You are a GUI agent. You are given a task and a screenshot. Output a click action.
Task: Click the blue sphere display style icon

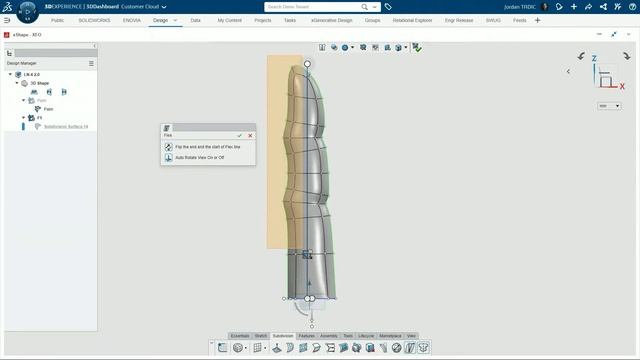click(345, 47)
